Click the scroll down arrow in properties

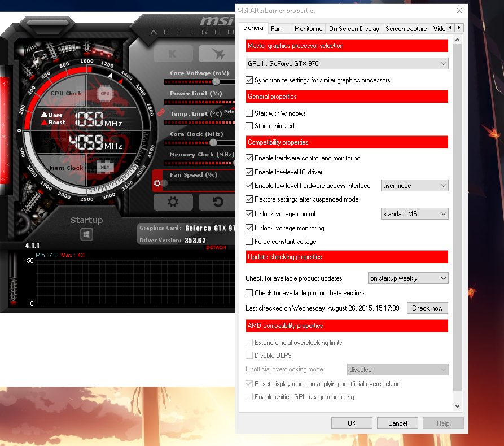pyautogui.click(x=457, y=406)
